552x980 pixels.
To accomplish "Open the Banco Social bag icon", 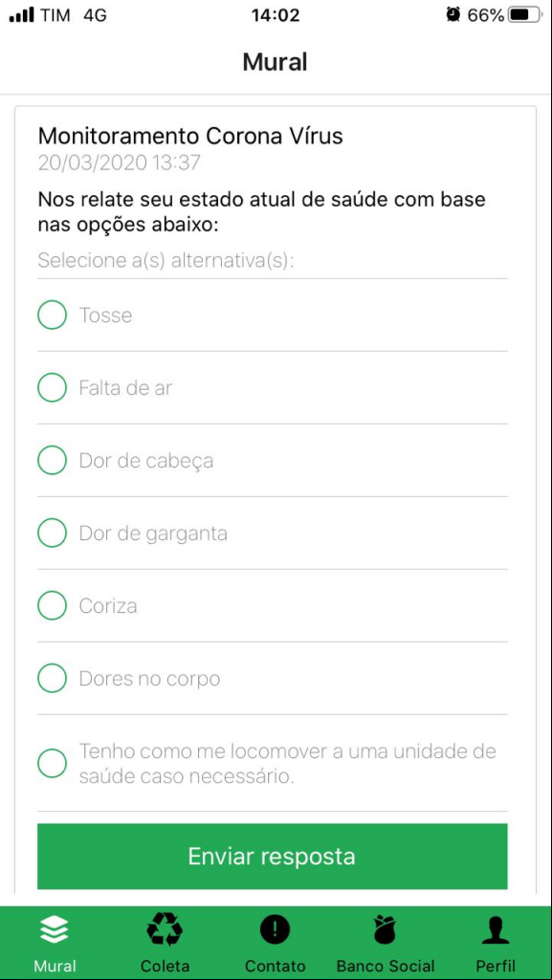I will [386, 930].
